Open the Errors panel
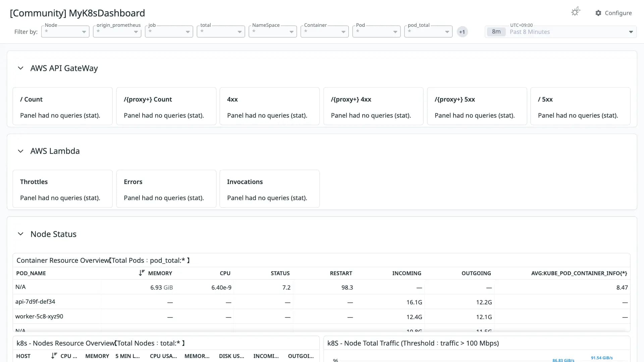This screenshot has width=644, height=362. (x=166, y=189)
